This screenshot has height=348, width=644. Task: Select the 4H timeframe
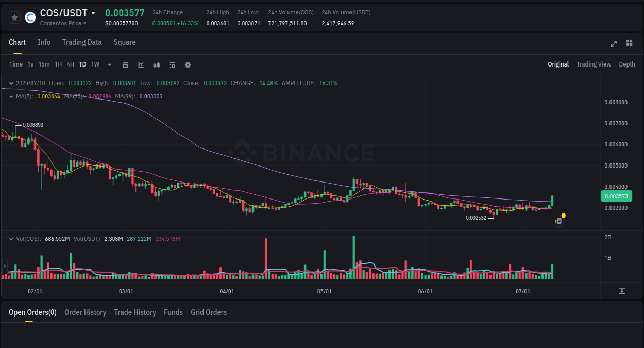(x=70, y=64)
